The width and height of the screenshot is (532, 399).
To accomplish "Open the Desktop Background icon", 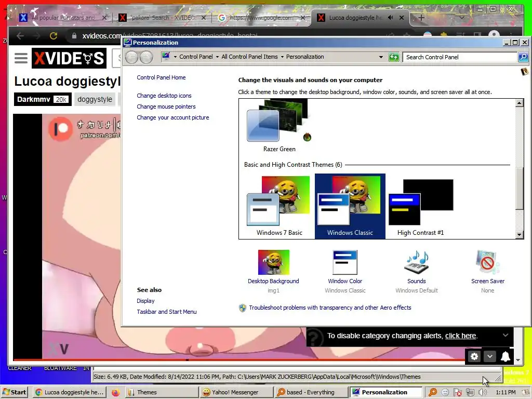I will click(x=273, y=262).
